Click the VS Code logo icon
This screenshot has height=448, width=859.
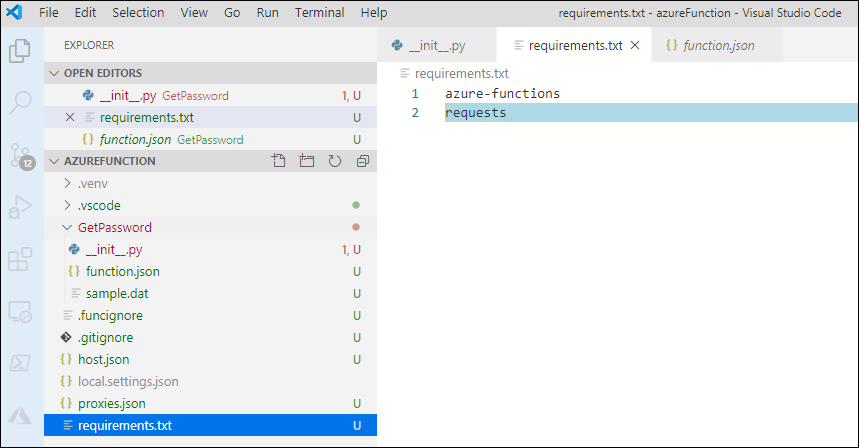pyautogui.click(x=14, y=12)
